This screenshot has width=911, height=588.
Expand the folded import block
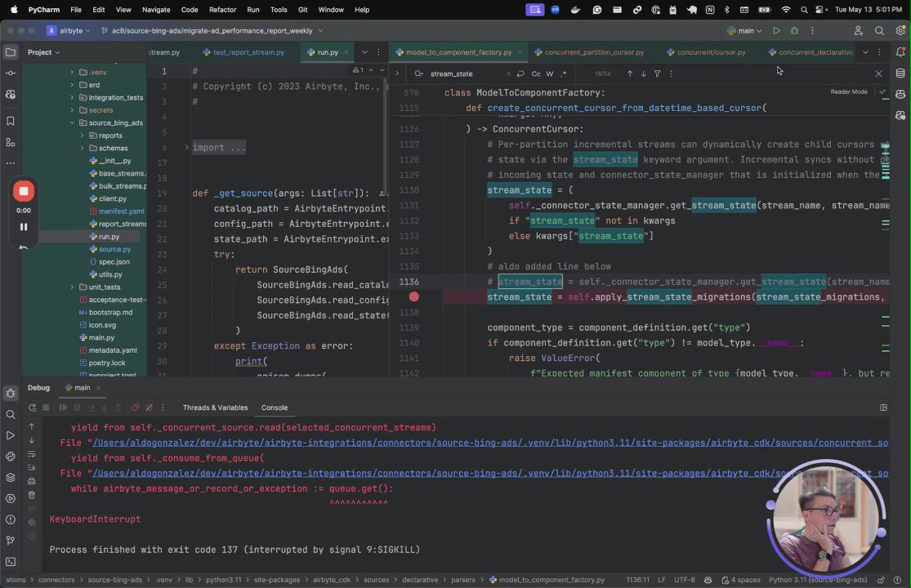click(186, 148)
